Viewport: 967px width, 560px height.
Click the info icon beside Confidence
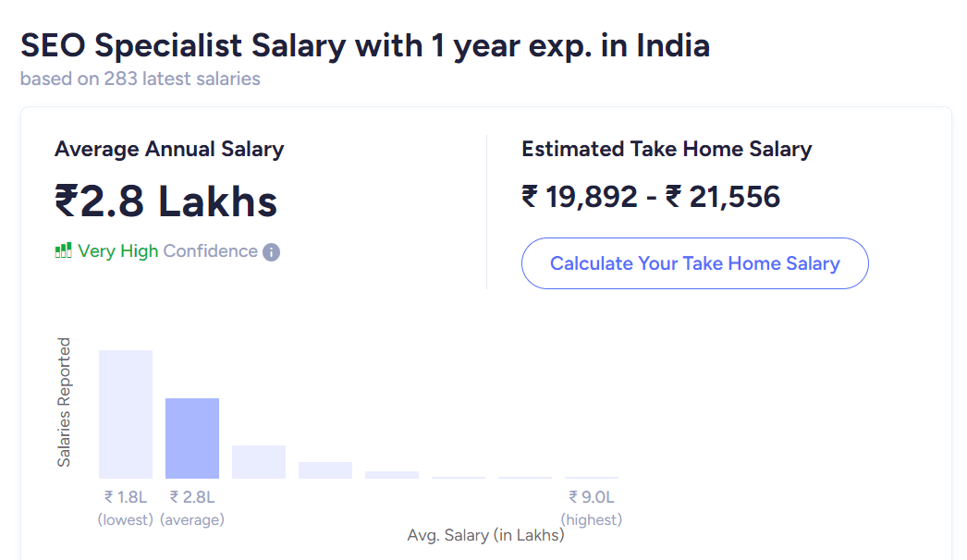(271, 251)
